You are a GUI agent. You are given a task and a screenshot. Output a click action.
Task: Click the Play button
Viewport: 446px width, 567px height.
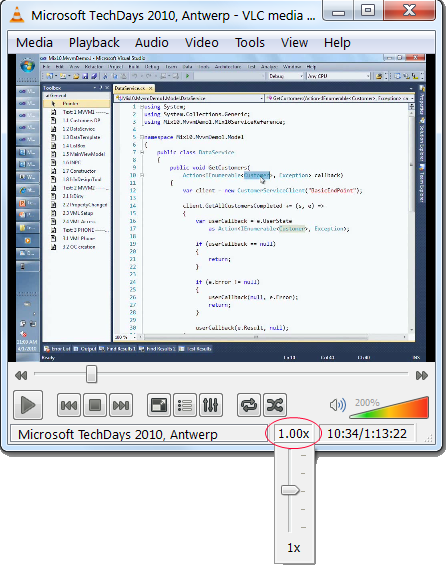[28, 405]
